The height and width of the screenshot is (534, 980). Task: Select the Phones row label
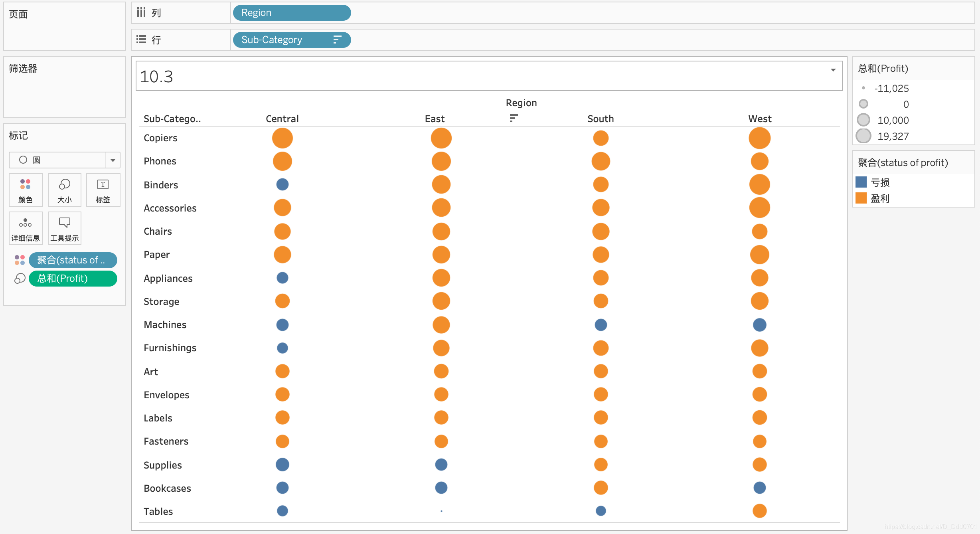pos(160,161)
